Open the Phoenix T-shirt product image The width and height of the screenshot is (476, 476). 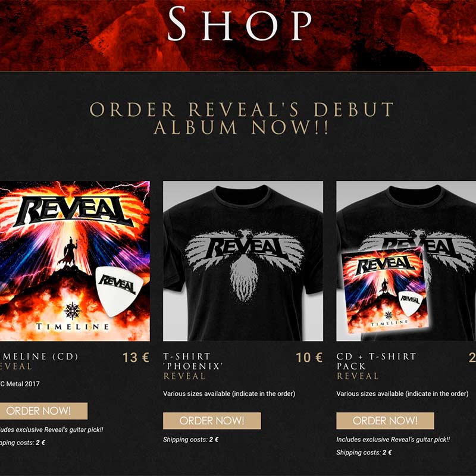tap(243, 261)
